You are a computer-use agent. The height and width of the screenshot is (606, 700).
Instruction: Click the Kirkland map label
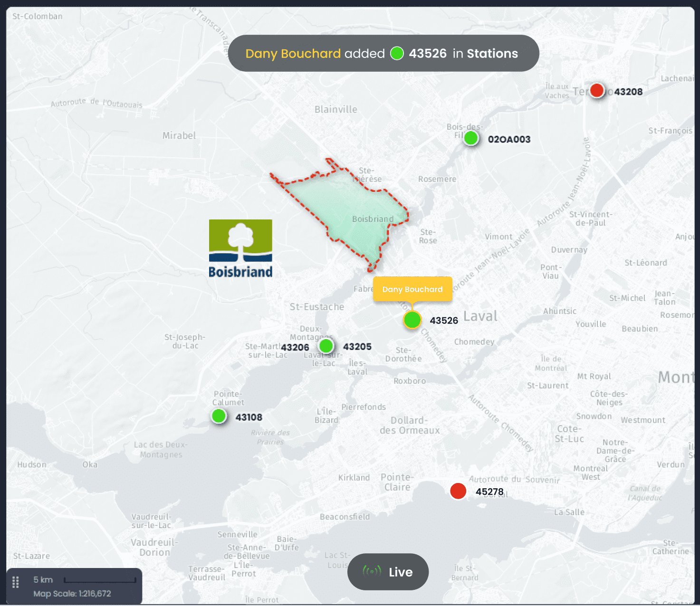[x=354, y=478]
